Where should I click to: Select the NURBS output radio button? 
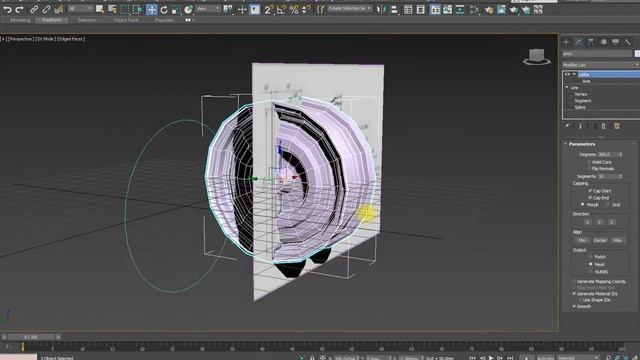tap(590, 271)
